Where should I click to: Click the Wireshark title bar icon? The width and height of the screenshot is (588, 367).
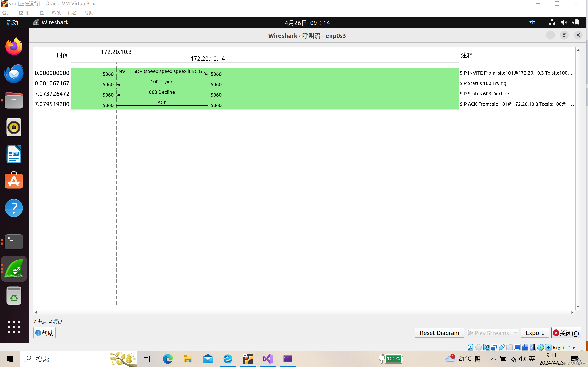[36, 22]
